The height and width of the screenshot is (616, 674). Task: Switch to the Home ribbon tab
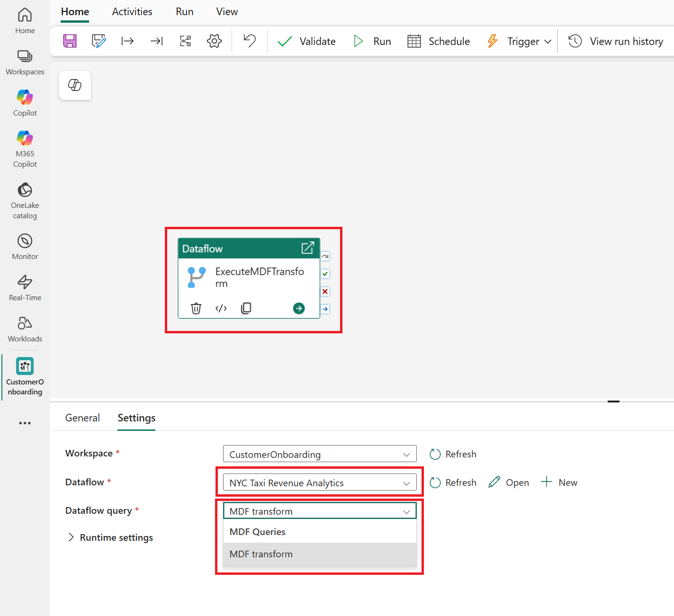75,12
